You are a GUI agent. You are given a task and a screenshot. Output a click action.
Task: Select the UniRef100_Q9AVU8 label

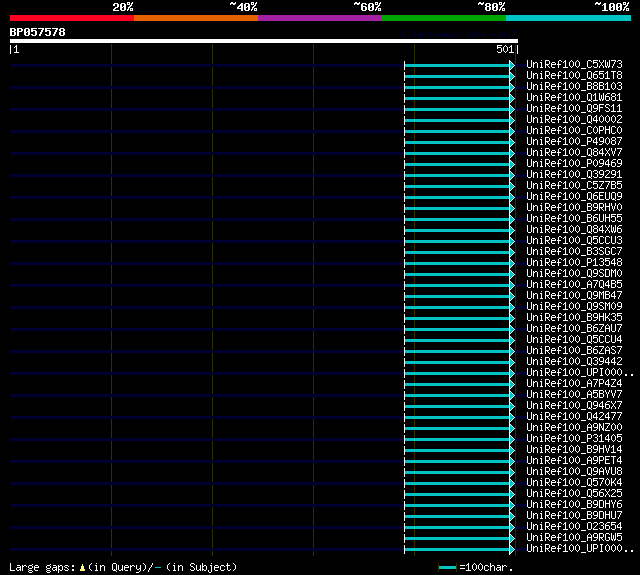pos(574,472)
